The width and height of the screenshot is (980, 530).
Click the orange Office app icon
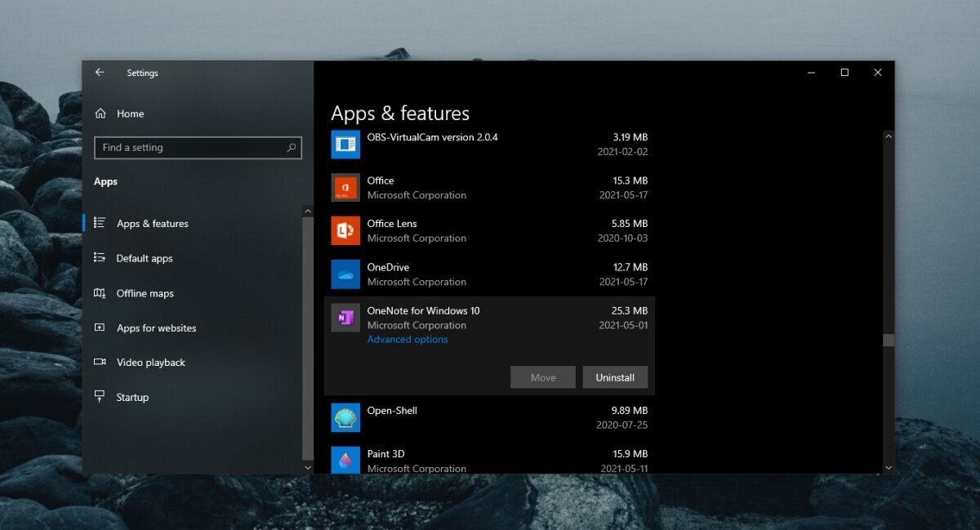[x=345, y=187]
